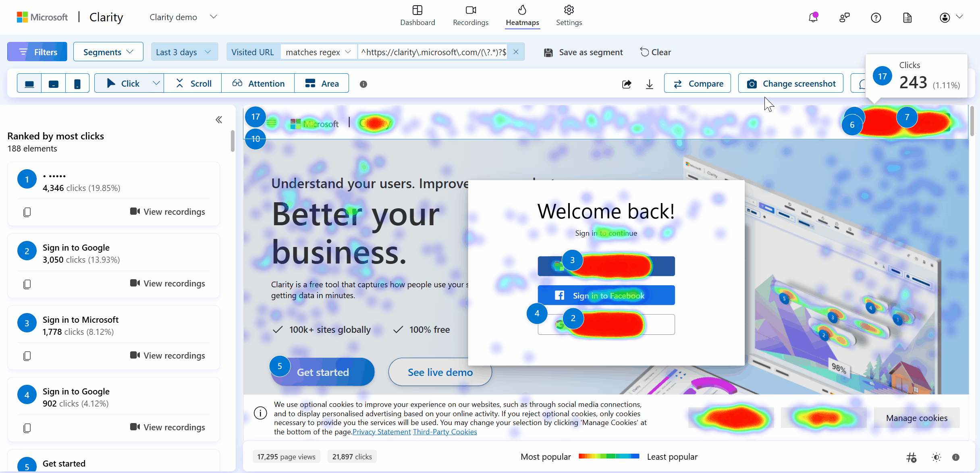Click the Heatmaps tab
The width and height of the screenshot is (980, 473).
pos(523,17)
